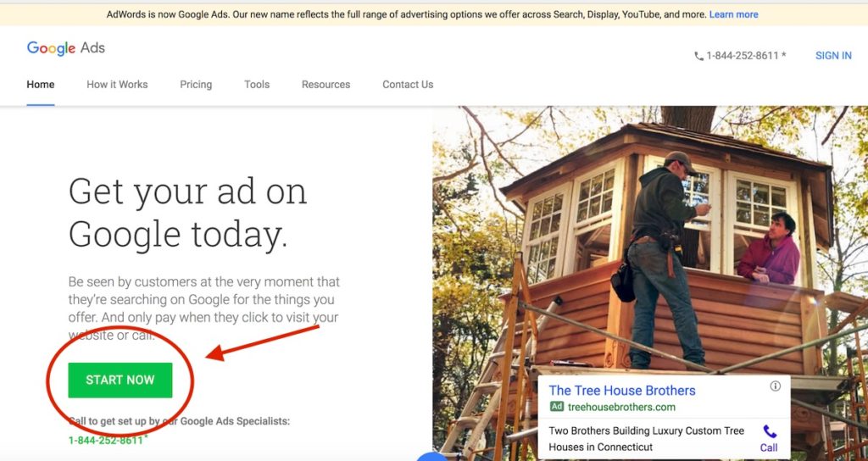The width and height of the screenshot is (868, 461).
Task: Open Contact Us navigation item
Action: [408, 85]
